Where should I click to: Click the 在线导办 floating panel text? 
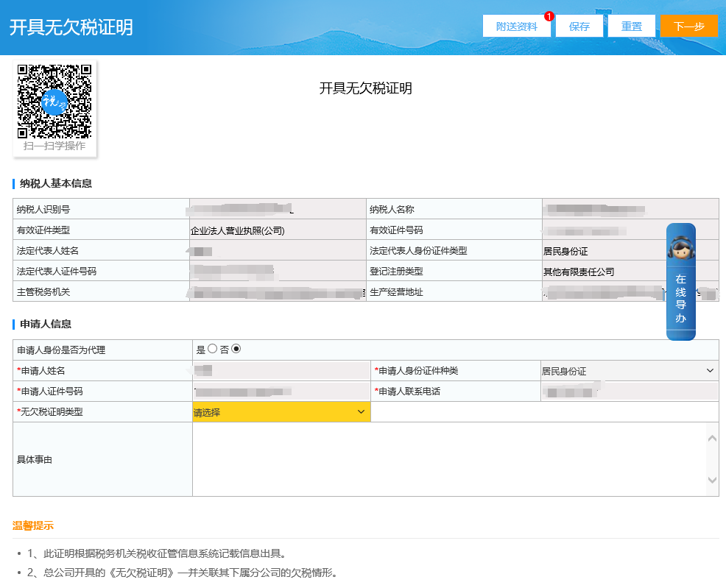[680, 299]
